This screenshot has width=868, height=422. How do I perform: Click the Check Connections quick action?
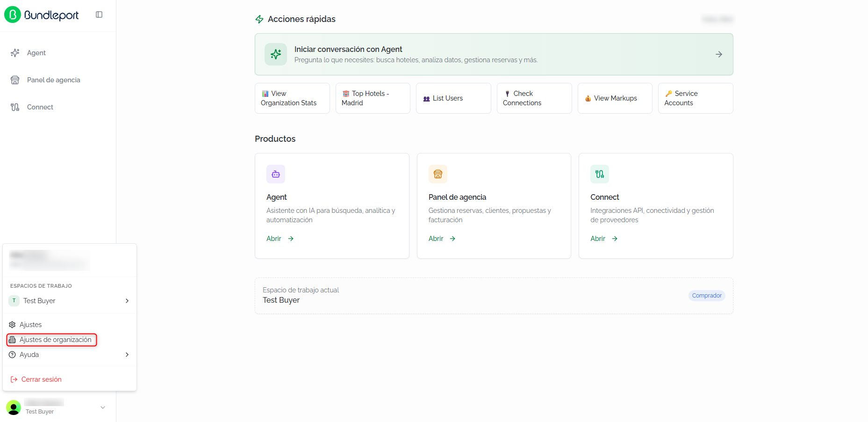534,98
